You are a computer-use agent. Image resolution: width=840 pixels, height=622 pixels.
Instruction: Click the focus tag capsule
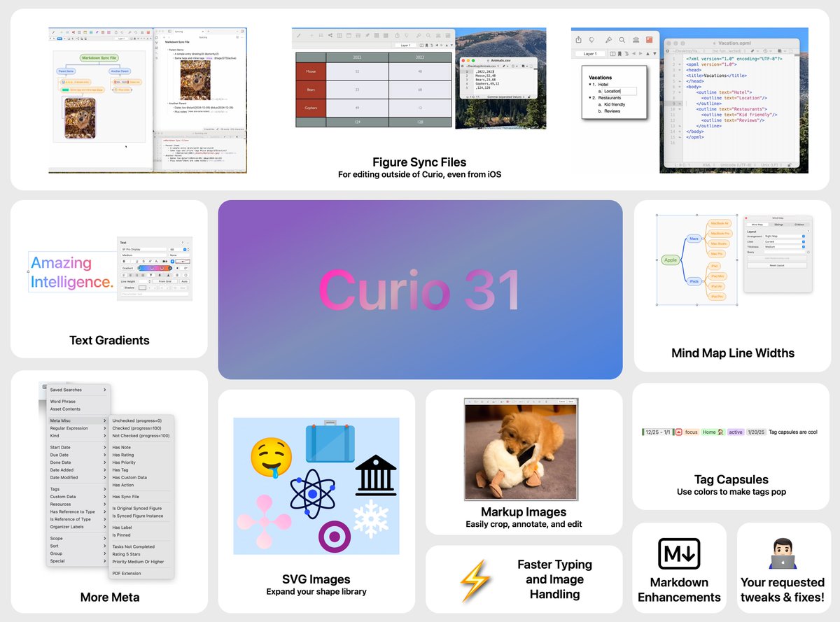point(692,432)
